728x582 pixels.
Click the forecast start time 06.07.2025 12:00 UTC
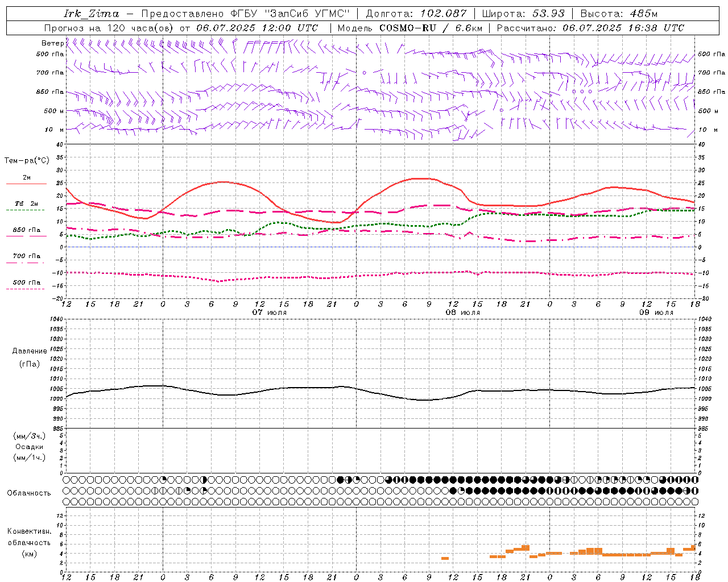pos(257,28)
